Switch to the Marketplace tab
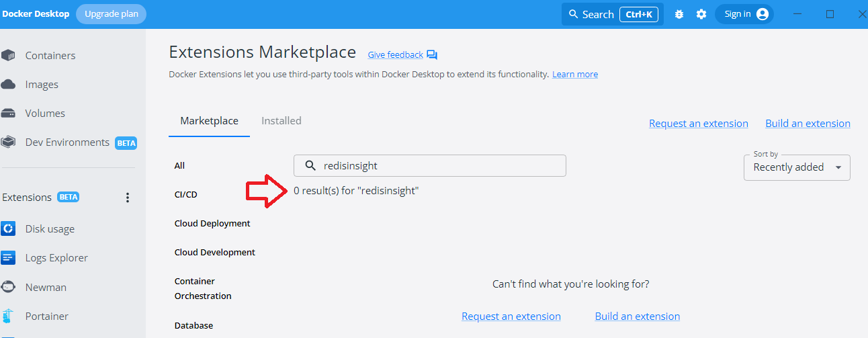This screenshot has height=338, width=868. [x=209, y=121]
